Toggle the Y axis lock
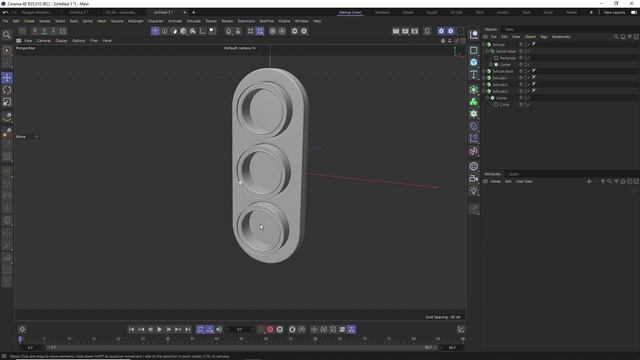 click(x=44, y=31)
